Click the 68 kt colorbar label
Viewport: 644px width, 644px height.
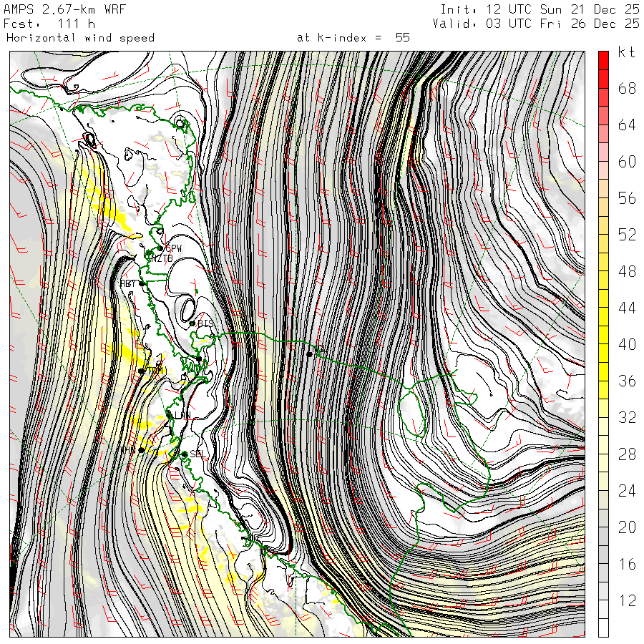(627, 89)
